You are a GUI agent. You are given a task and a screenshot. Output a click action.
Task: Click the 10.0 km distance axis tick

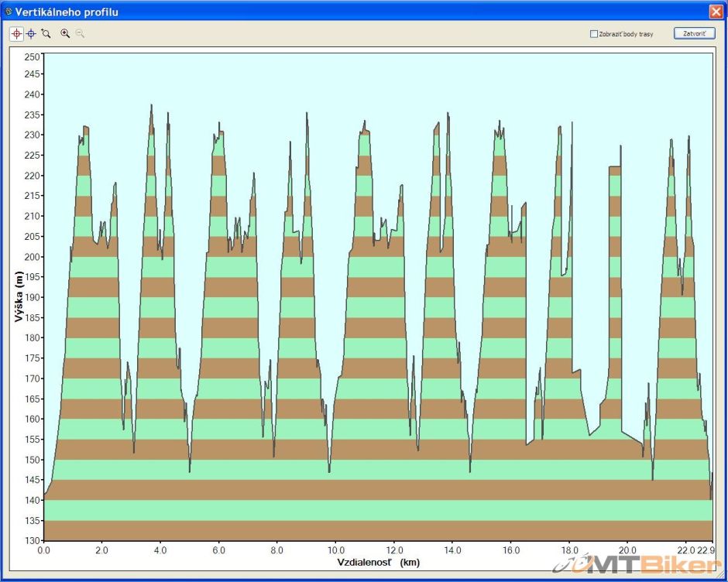[x=335, y=551]
